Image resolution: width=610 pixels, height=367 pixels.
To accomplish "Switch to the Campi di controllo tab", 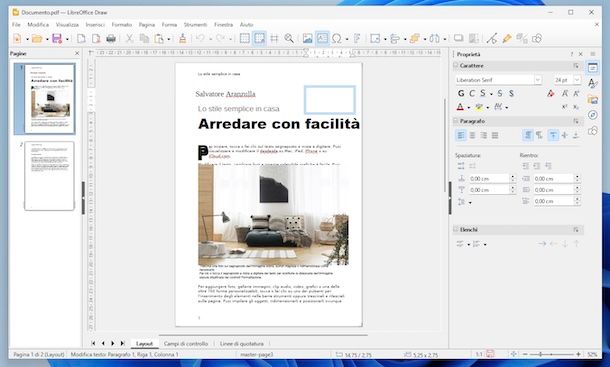I will (x=186, y=344).
